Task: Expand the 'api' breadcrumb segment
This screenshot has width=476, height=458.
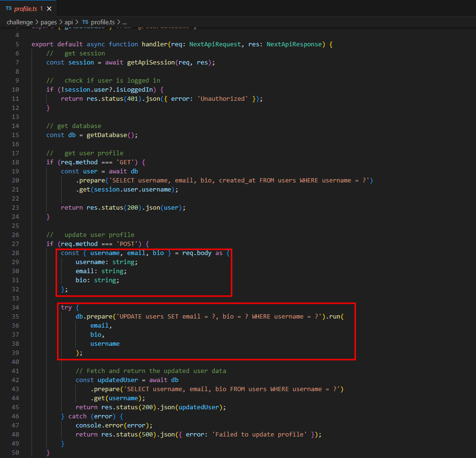Action: point(70,22)
